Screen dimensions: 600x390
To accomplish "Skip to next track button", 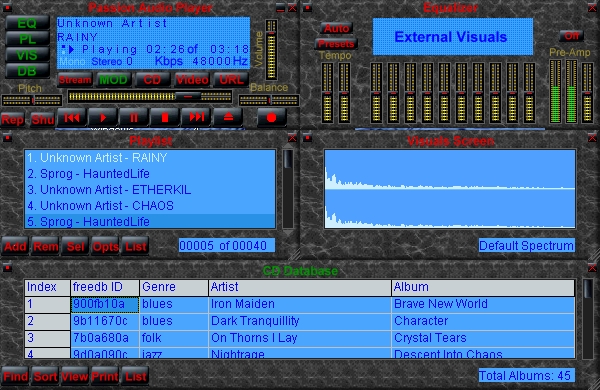I will click(196, 117).
